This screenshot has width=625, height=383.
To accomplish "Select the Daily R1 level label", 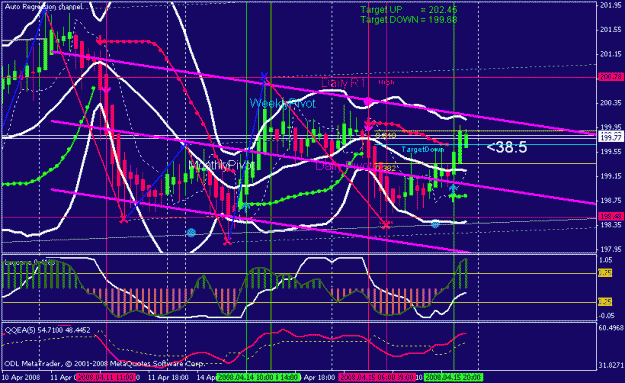I will tap(343, 83).
